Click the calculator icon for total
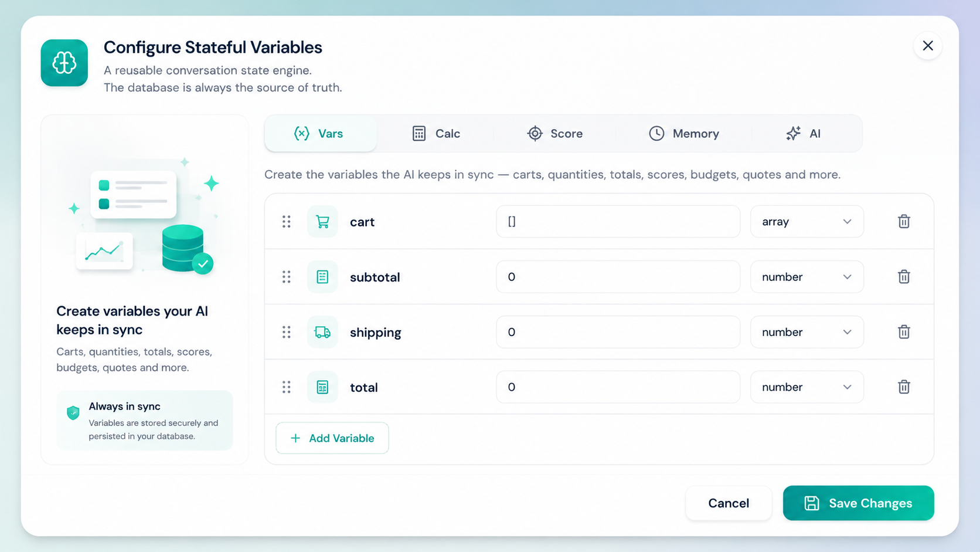This screenshot has height=552, width=980. pyautogui.click(x=322, y=387)
